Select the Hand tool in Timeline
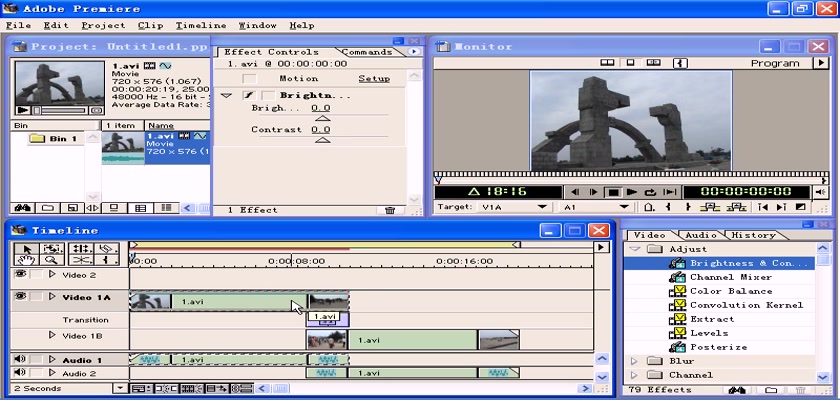 pyautogui.click(x=27, y=260)
